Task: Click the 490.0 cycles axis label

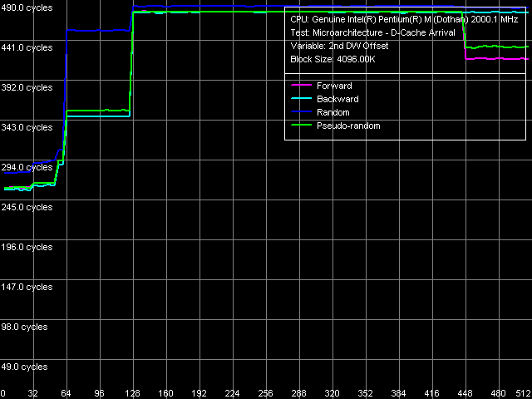Action: pos(27,7)
